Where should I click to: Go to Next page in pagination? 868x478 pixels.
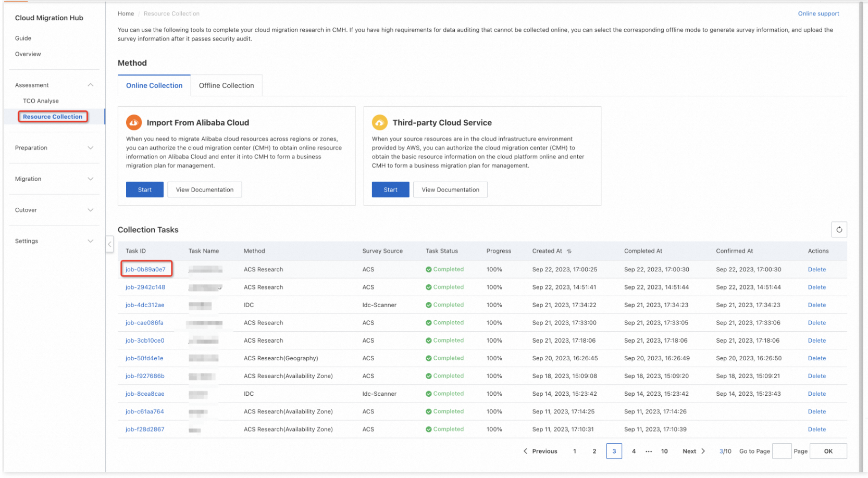tap(693, 451)
